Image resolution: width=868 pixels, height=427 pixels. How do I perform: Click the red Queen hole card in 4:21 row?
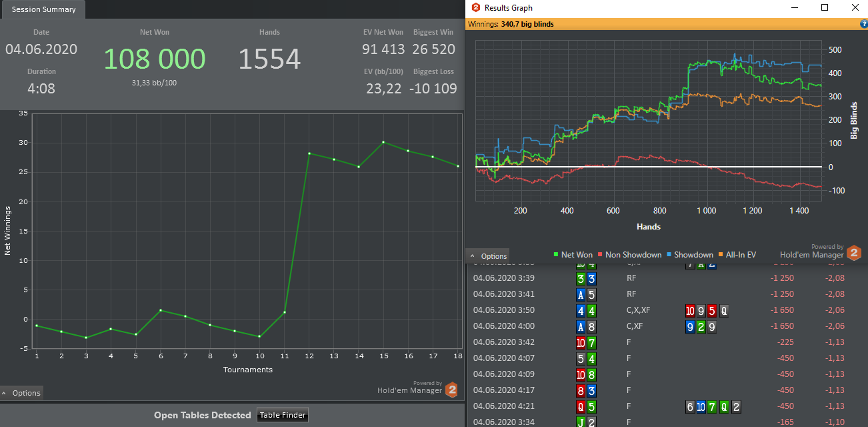click(x=581, y=406)
